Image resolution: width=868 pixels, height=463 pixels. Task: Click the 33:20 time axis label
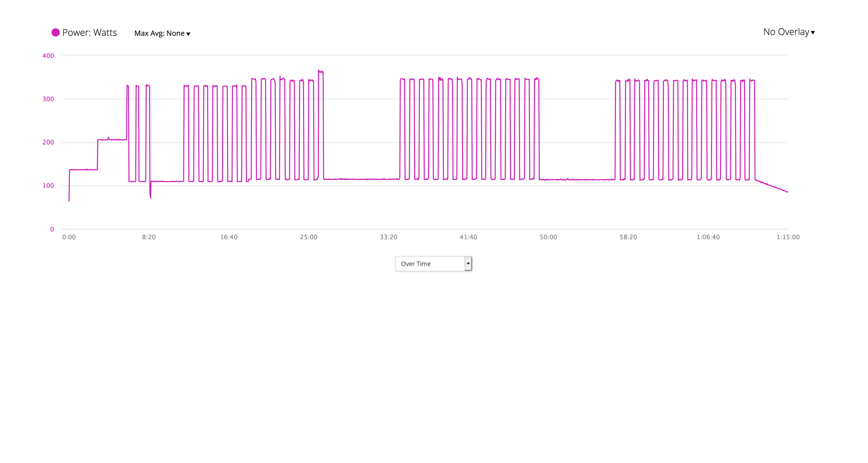(388, 237)
